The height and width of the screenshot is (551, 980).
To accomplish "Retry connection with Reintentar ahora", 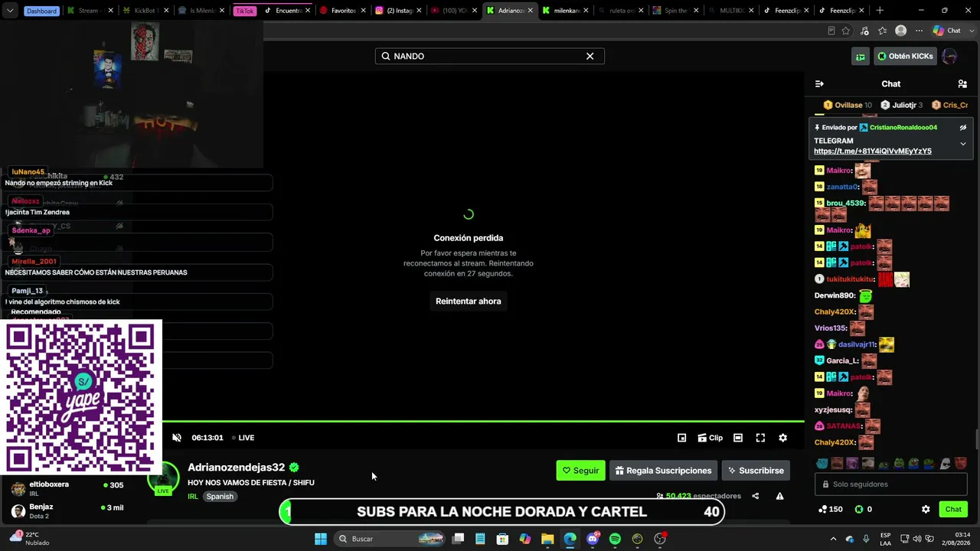I will (x=469, y=302).
